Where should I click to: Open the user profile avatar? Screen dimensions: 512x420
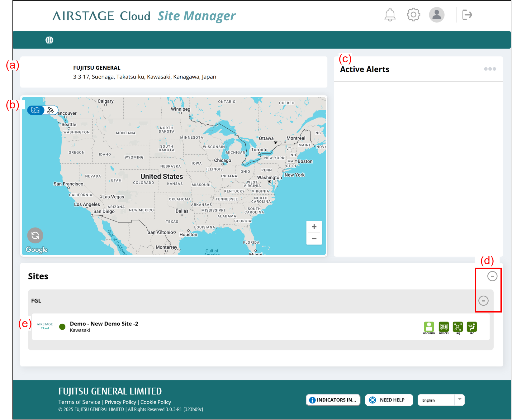point(437,15)
